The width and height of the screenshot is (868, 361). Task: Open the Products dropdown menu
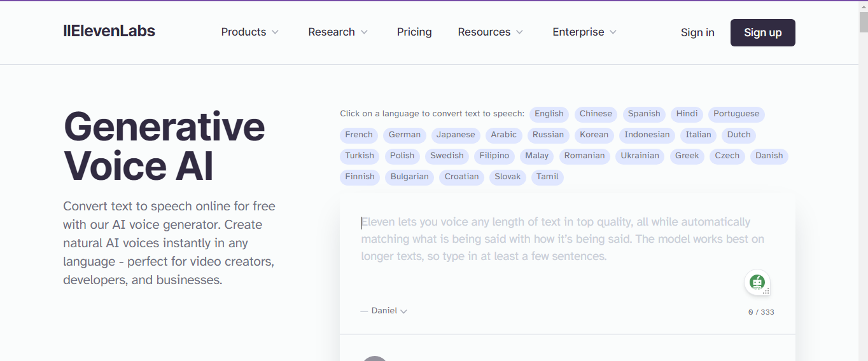click(x=250, y=32)
